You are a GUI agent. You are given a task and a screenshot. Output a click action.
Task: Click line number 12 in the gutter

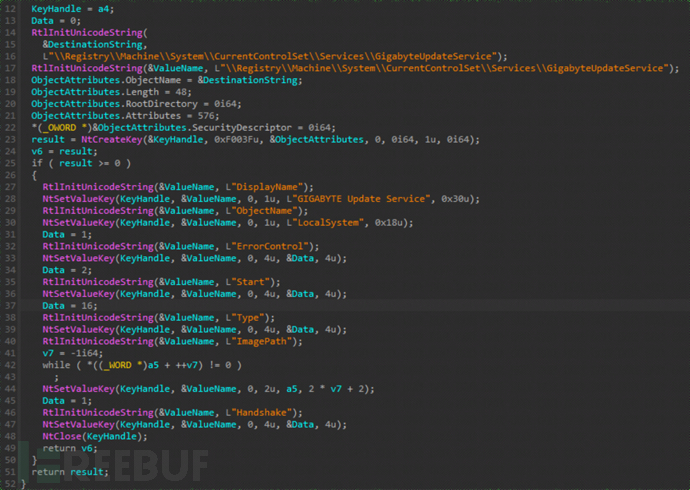point(10,9)
